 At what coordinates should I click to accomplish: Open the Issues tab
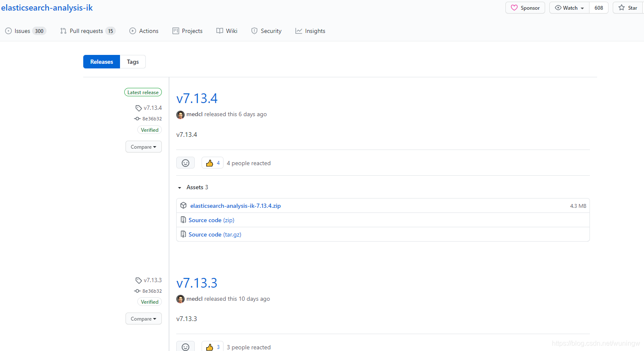click(25, 31)
